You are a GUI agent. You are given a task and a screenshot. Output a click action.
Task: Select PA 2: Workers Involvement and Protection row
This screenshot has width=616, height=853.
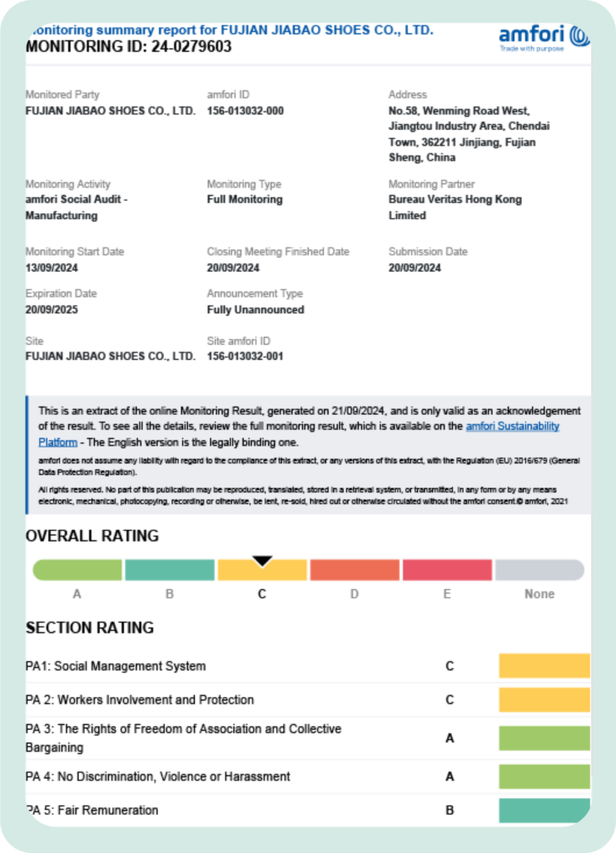point(140,700)
